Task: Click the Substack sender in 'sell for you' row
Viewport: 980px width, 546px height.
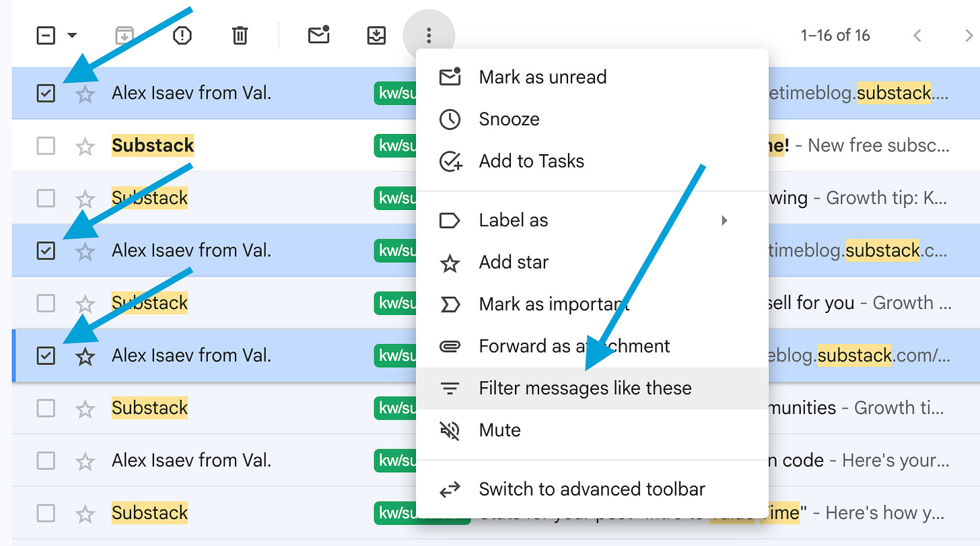Action: 149,303
